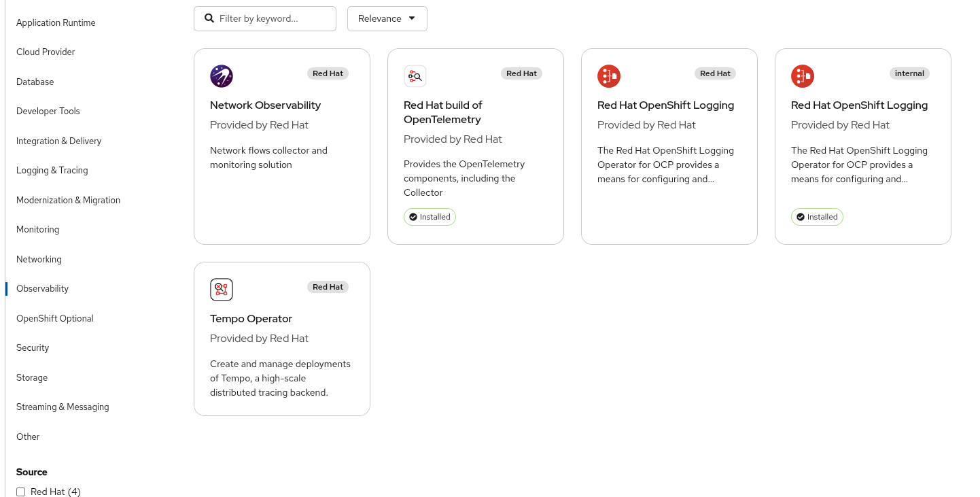The image size is (980, 497).
Task: Click the magnifying glass search icon
Action: (x=209, y=18)
